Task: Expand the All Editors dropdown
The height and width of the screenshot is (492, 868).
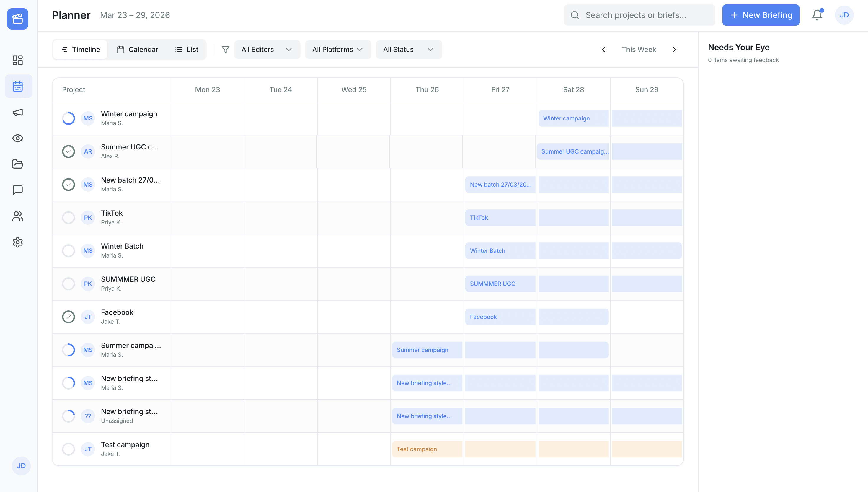Action: [267, 50]
